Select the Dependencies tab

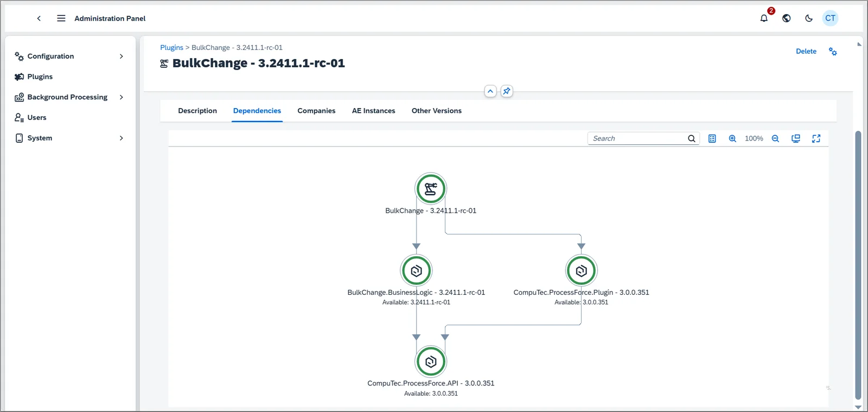click(x=257, y=111)
